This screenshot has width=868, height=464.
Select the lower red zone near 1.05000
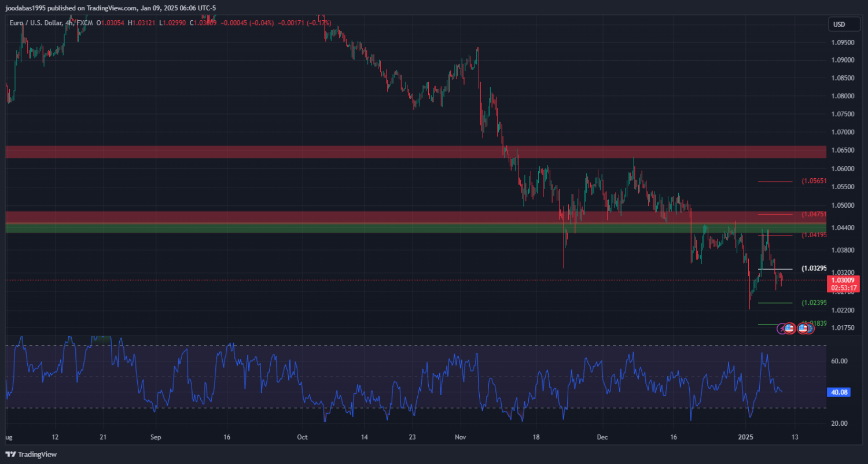click(405, 216)
